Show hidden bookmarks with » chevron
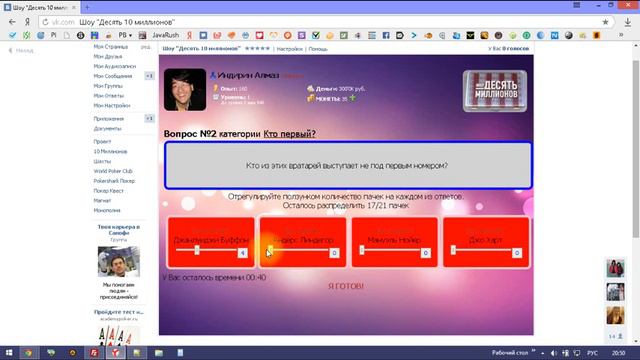Viewport: 640px width, 360px height. click(621, 36)
